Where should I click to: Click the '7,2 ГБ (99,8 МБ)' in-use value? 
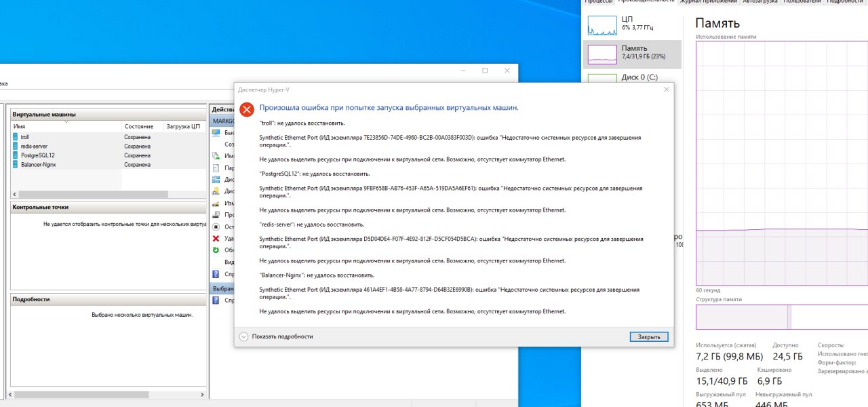tap(729, 356)
